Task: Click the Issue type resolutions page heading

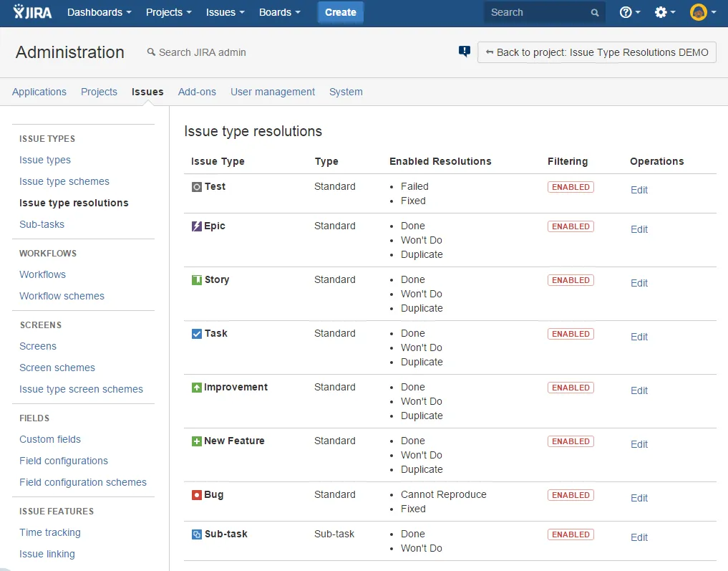Action: [253, 132]
